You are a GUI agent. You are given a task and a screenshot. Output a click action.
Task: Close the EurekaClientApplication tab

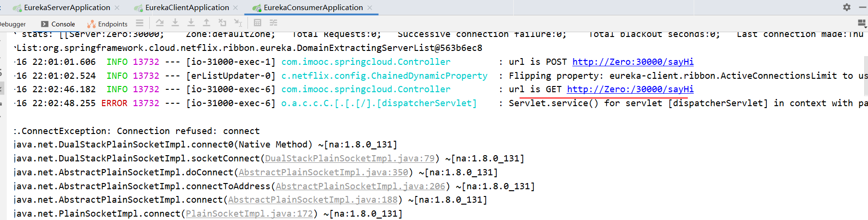coord(235,8)
